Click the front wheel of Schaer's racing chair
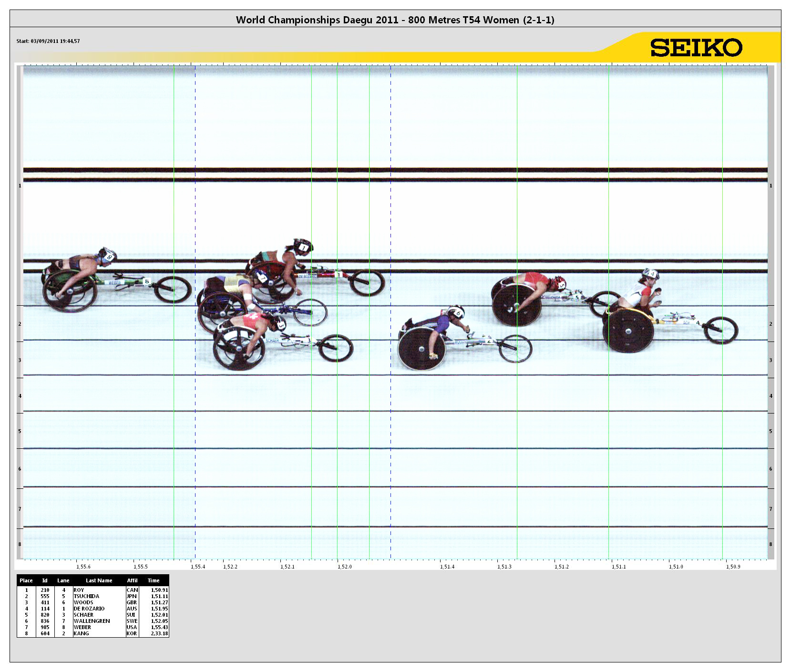Screen dimensions: 791x672 pos(335,348)
